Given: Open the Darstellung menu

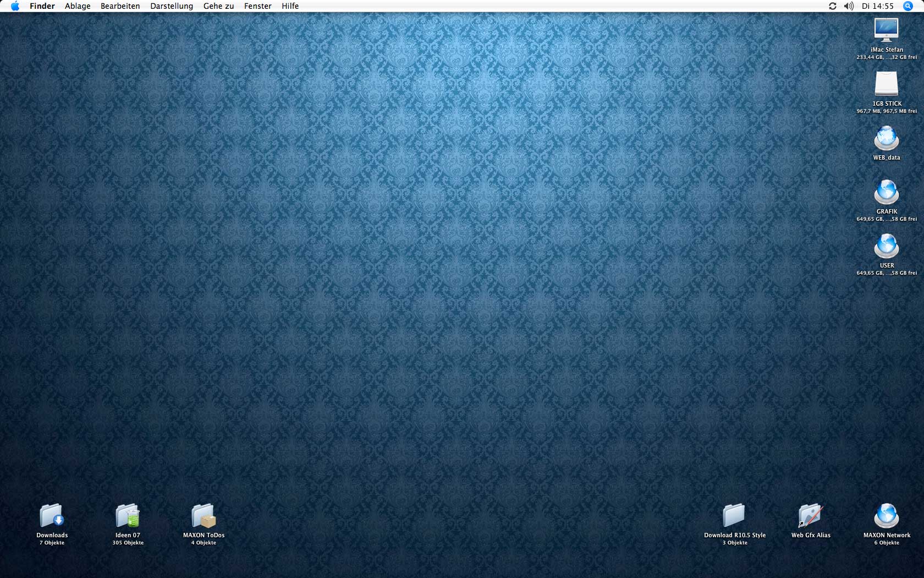Looking at the screenshot, I should pyautogui.click(x=172, y=6).
